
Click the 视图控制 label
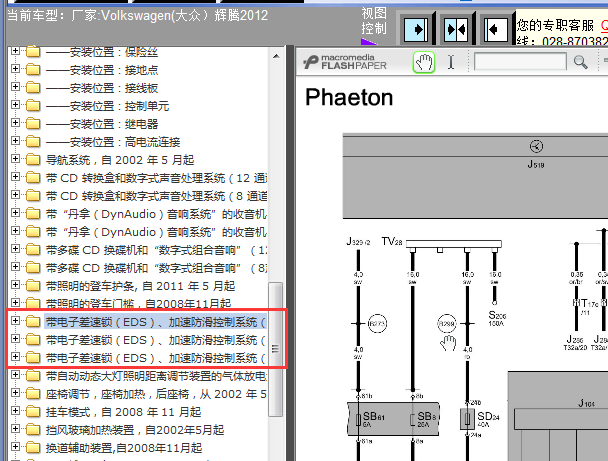374,21
